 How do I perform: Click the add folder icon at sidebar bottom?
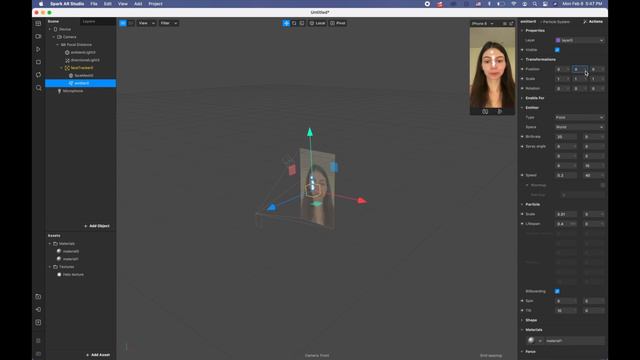[x=38, y=297]
